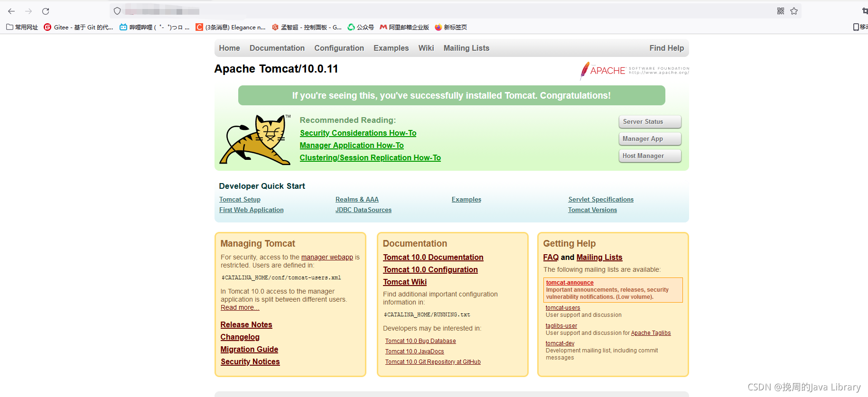Open Tomcat 10.0 Documentation link
Viewport: 868px width, 397px height.
point(433,258)
